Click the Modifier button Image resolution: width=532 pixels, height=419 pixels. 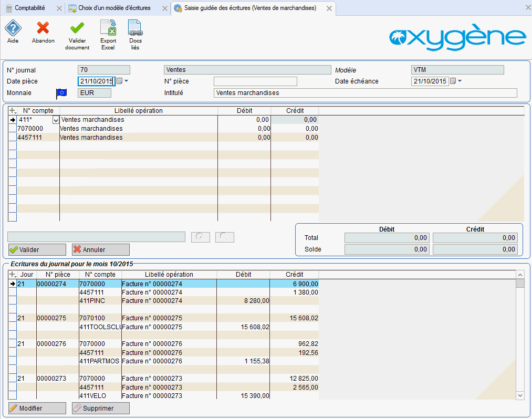click(37, 408)
